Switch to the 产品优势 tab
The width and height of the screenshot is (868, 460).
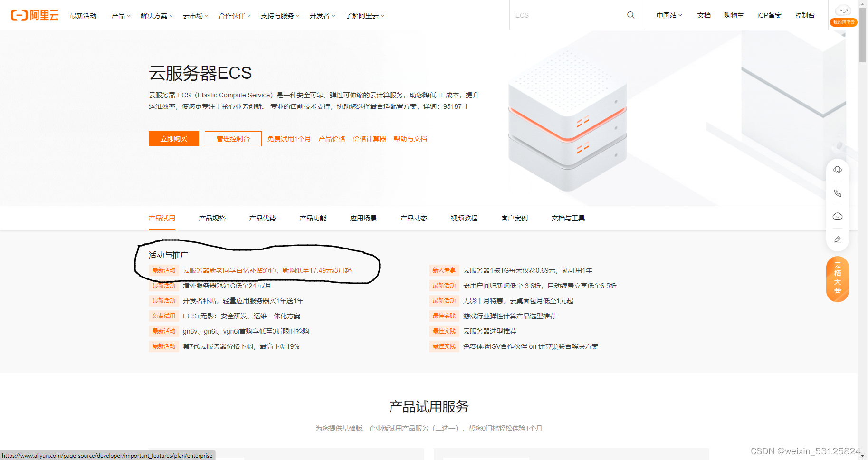pos(263,218)
